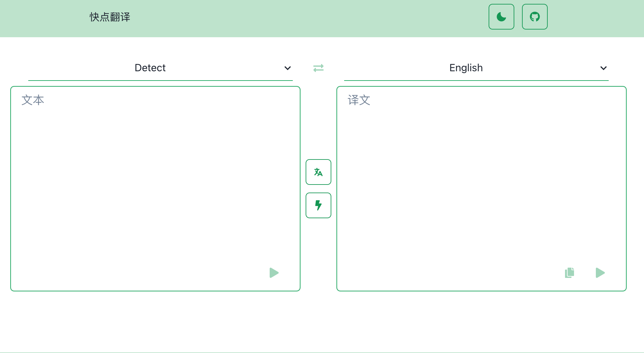Click the 文本 placeholder text
The image size is (644, 353).
[33, 100]
